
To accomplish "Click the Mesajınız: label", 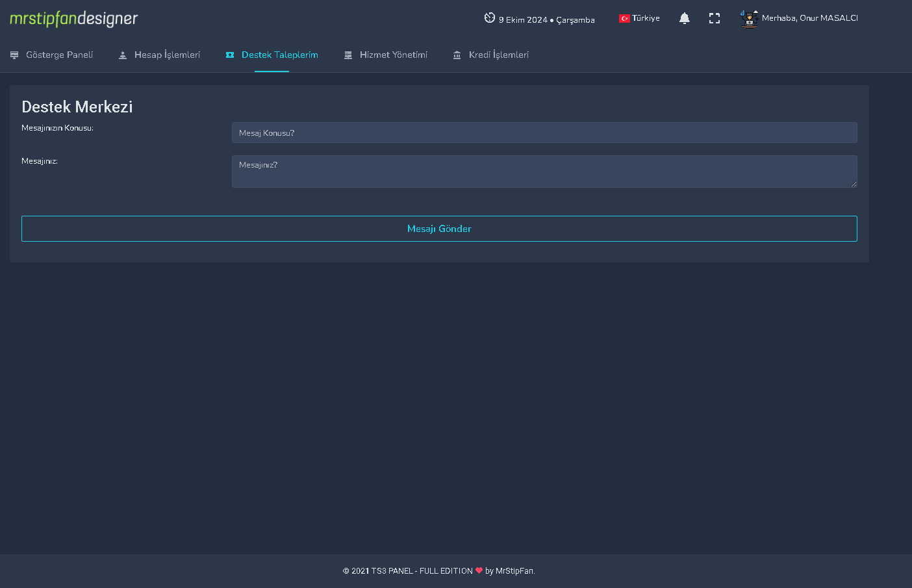I will point(40,161).
